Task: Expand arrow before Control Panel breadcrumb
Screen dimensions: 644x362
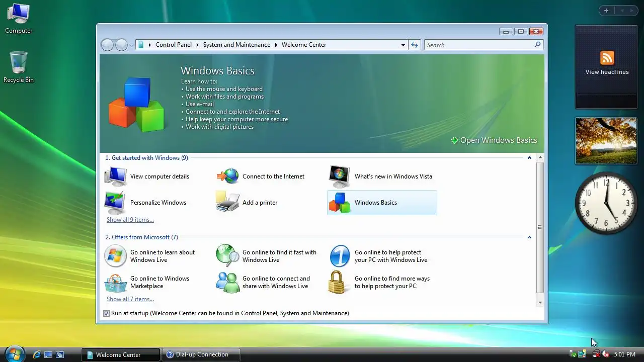Action: (149, 45)
